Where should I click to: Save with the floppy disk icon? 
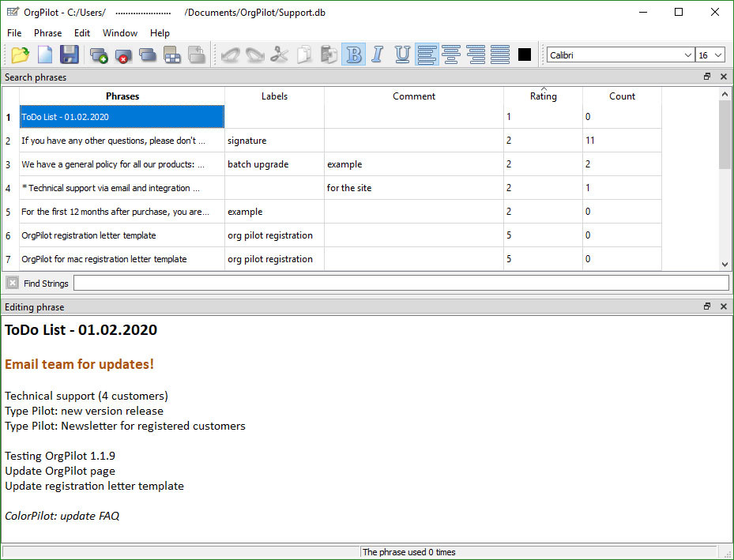click(x=70, y=55)
